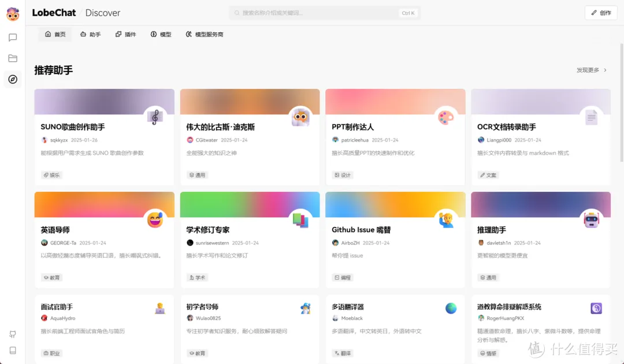This screenshot has height=364, width=624.
Task: Click the document icon on OCR转录助手 card
Action: (x=591, y=116)
